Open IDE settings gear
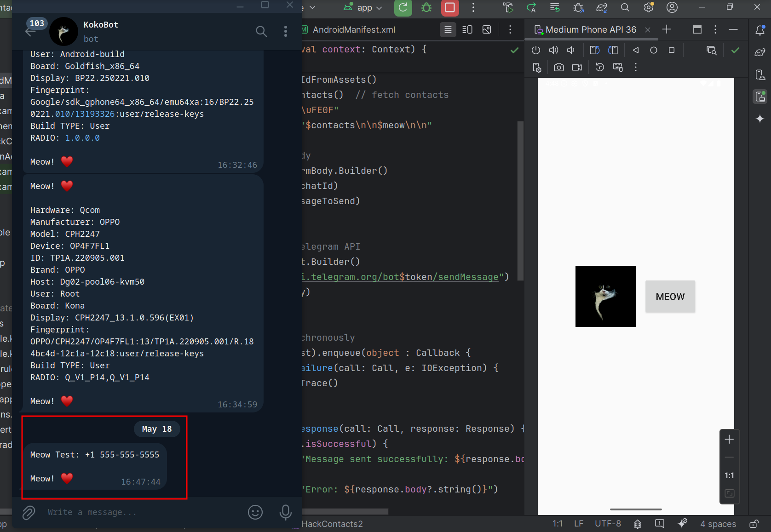 (649, 8)
